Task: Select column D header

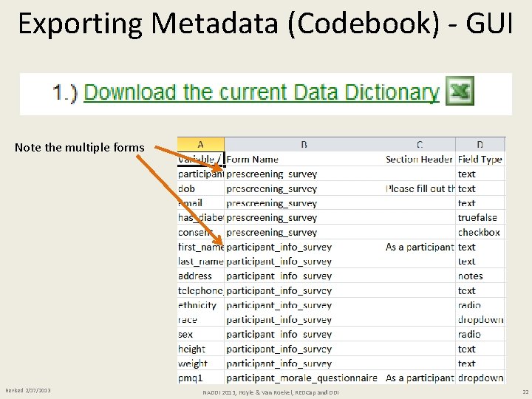Action: click(480, 144)
